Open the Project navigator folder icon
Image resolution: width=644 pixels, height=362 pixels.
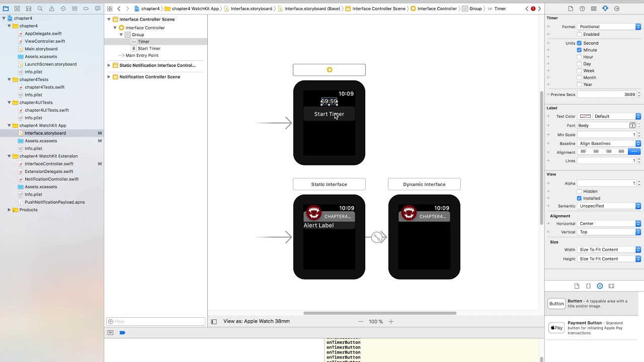pyautogui.click(x=6, y=9)
